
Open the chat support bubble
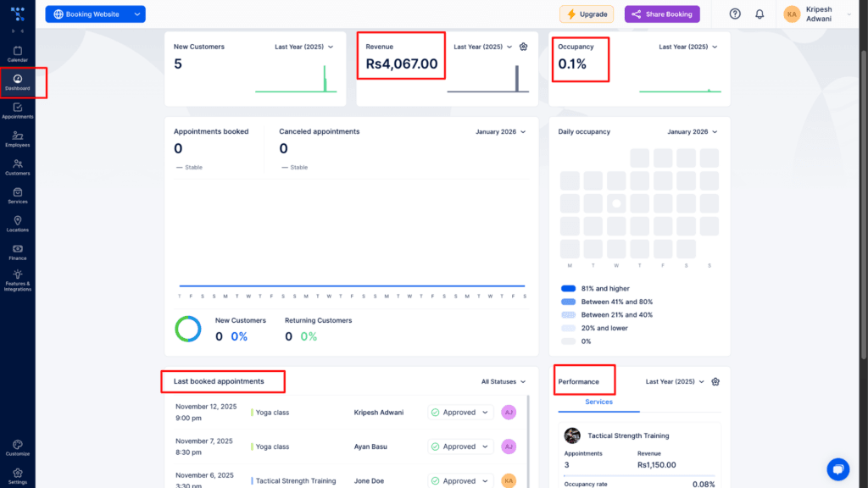pyautogui.click(x=838, y=469)
